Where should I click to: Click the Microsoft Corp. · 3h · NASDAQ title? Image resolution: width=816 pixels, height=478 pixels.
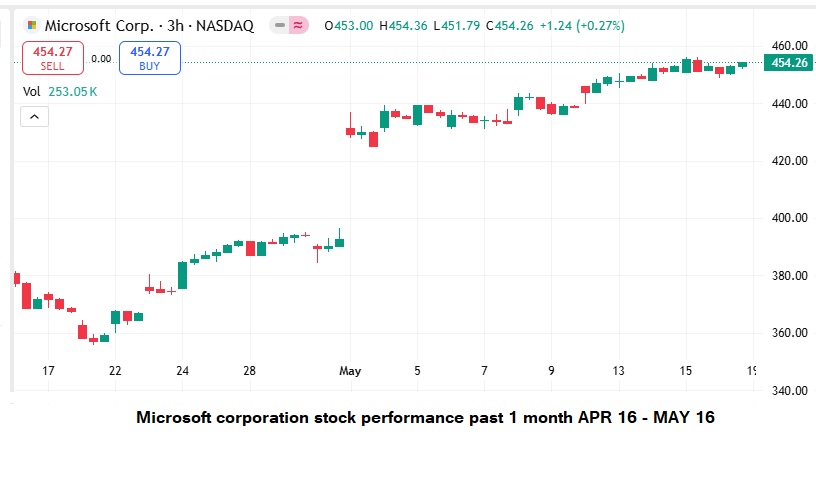[149, 25]
